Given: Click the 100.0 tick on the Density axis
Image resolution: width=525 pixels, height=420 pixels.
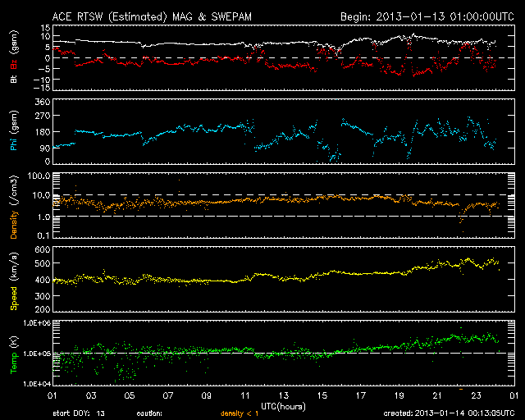Looking at the screenshot, I should [39, 176].
